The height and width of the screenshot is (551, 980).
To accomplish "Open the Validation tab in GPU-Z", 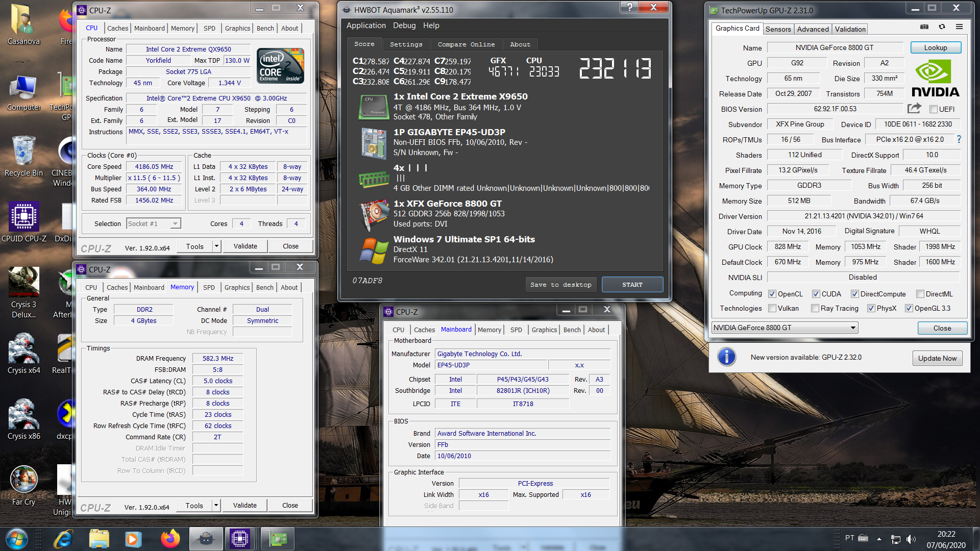I will coord(850,29).
